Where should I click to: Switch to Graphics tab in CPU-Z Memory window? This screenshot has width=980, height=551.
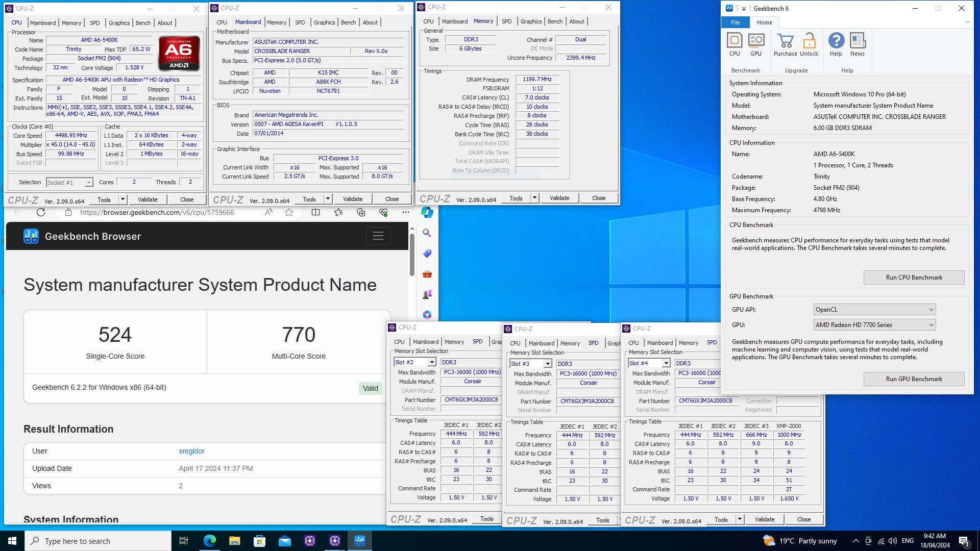pos(531,21)
